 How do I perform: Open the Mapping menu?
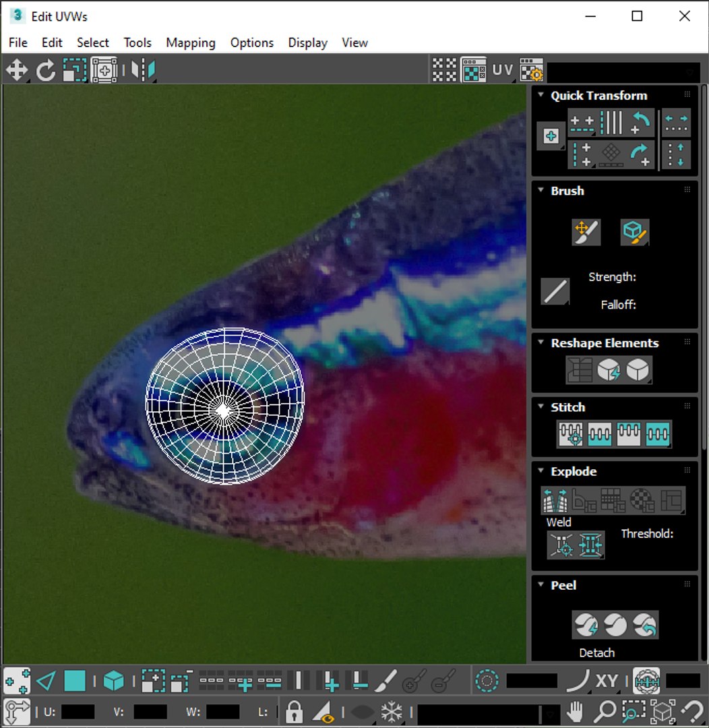(191, 42)
